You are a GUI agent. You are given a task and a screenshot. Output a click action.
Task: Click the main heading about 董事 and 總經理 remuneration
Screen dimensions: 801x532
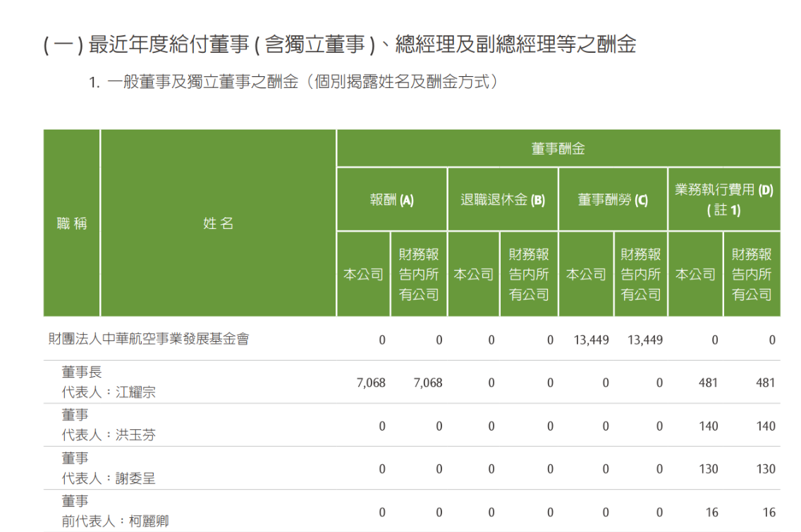tap(340, 45)
